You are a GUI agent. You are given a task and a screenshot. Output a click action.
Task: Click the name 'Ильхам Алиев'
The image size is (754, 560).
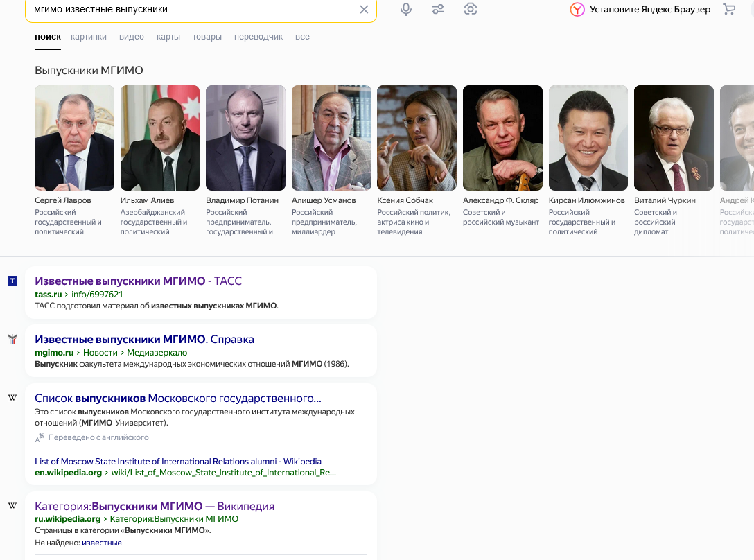147,200
